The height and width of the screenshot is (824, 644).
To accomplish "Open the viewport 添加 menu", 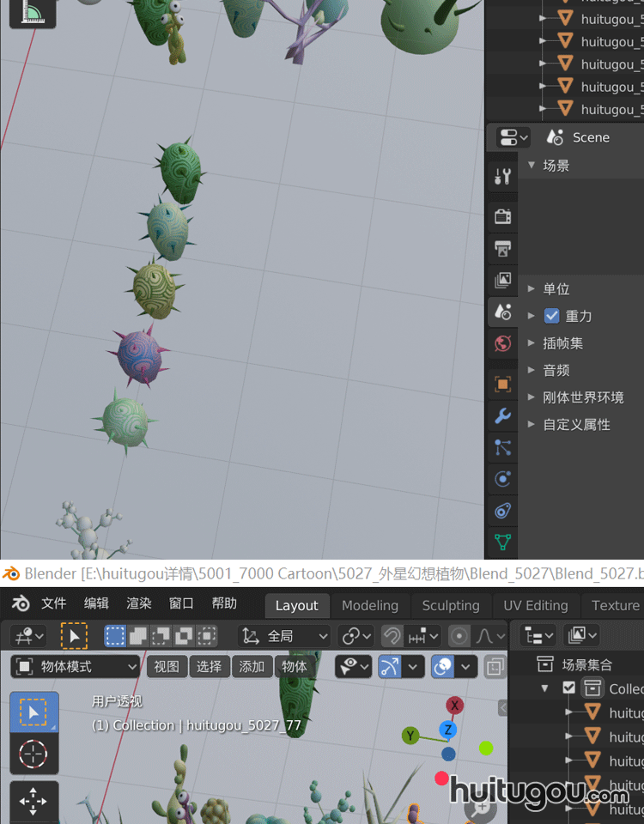I will pyautogui.click(x=252, y=667).
